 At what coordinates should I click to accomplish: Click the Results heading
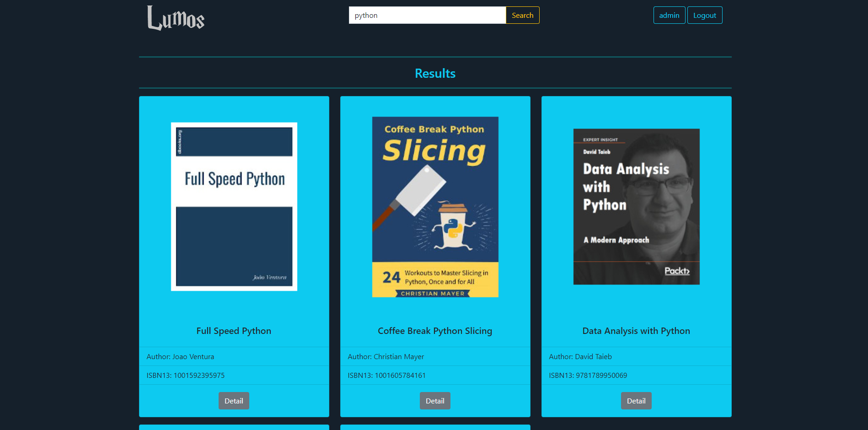(x=434, y=73)
